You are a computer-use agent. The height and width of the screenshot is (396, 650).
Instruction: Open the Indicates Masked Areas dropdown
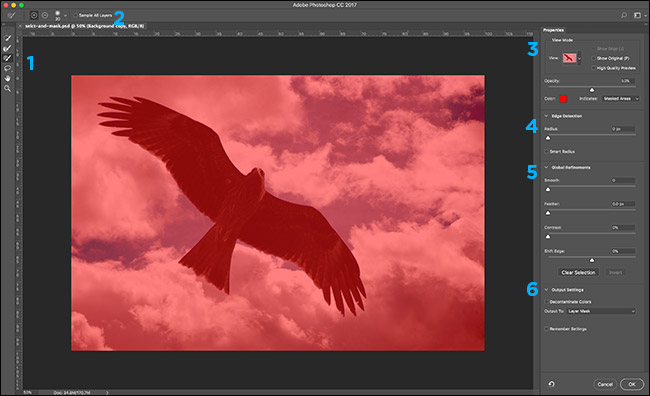coord(621,99)
